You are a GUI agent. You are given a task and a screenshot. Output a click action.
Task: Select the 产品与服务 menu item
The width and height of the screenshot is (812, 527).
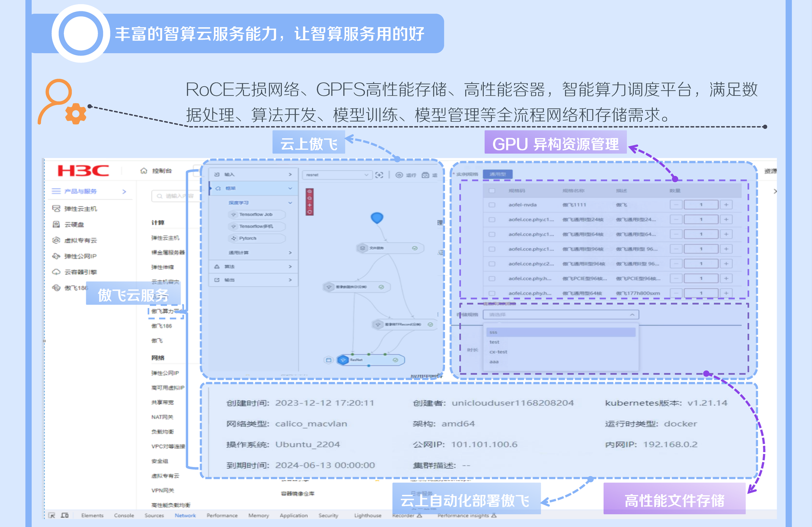tap(80, 191)
